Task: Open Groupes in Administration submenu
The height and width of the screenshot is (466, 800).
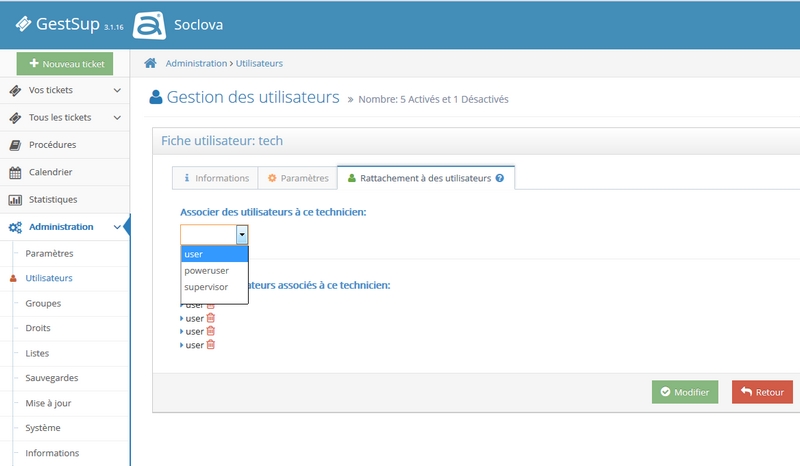Action: (x=43, y=303)
